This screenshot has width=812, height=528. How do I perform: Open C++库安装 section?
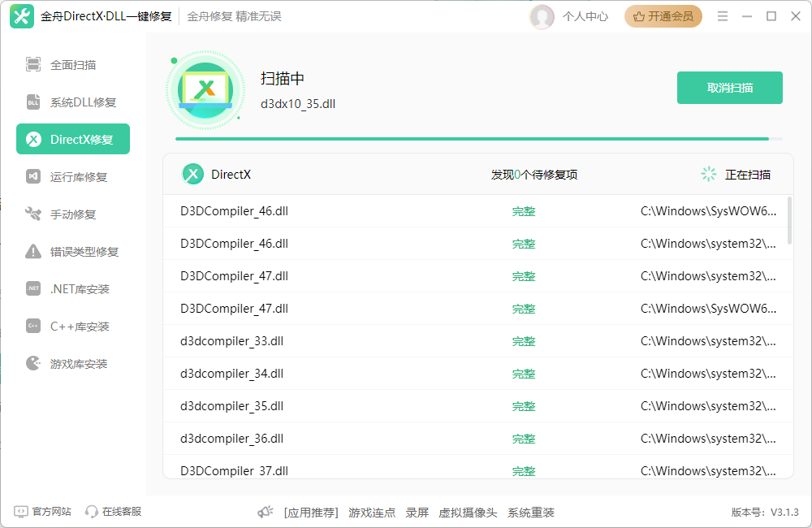[x=73, y=326]
